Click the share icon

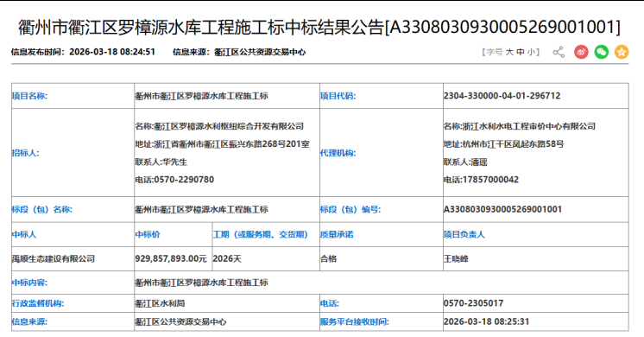[559, 52]
